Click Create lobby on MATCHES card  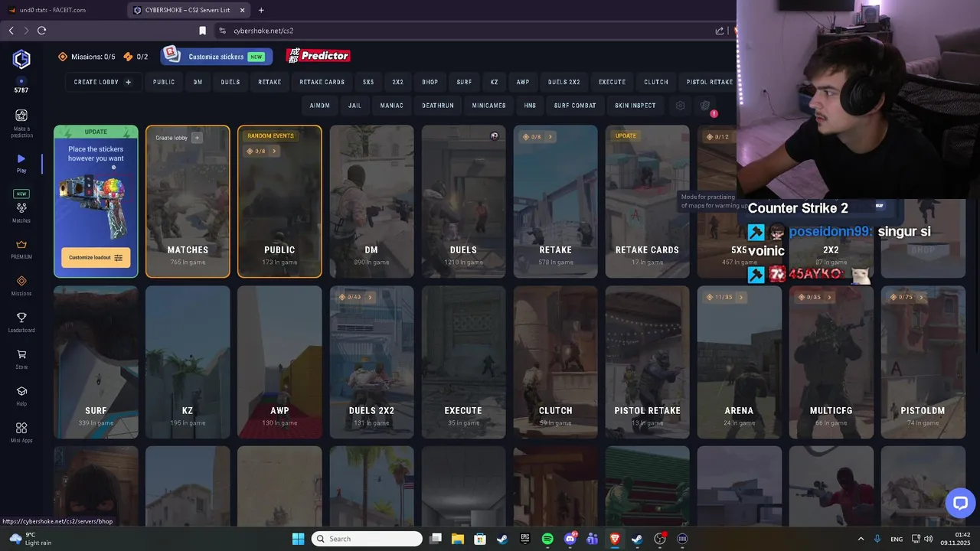click(178, 138)
